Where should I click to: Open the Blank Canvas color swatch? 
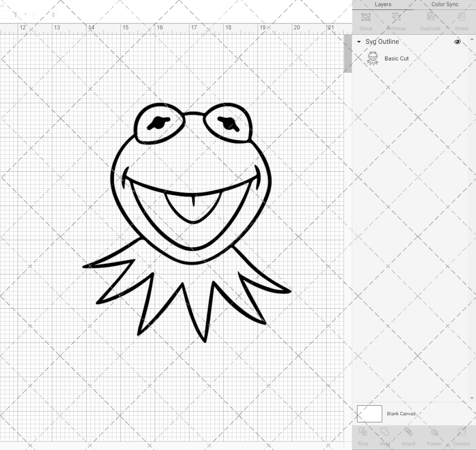pyautogui.click(x=369, y=413)
